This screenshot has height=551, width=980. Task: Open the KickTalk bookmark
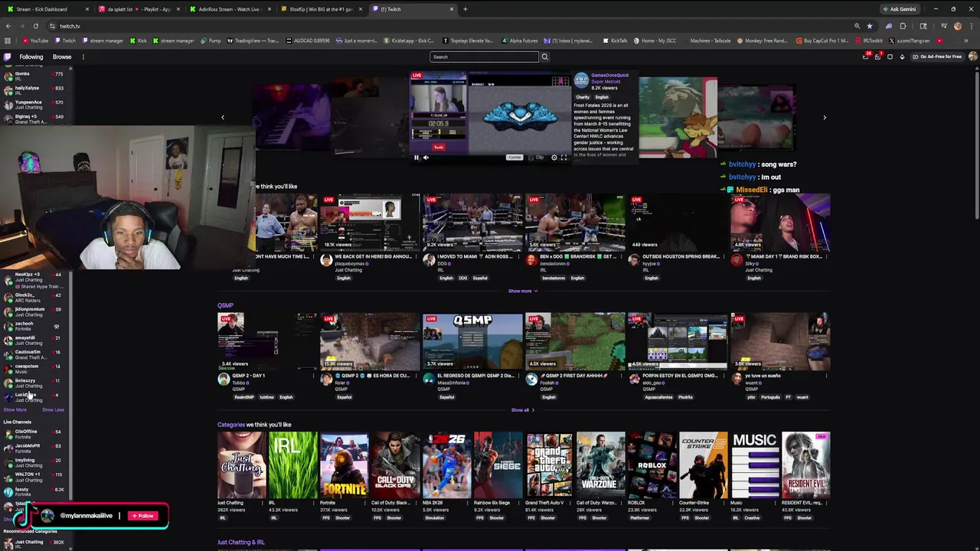(616, 41)
